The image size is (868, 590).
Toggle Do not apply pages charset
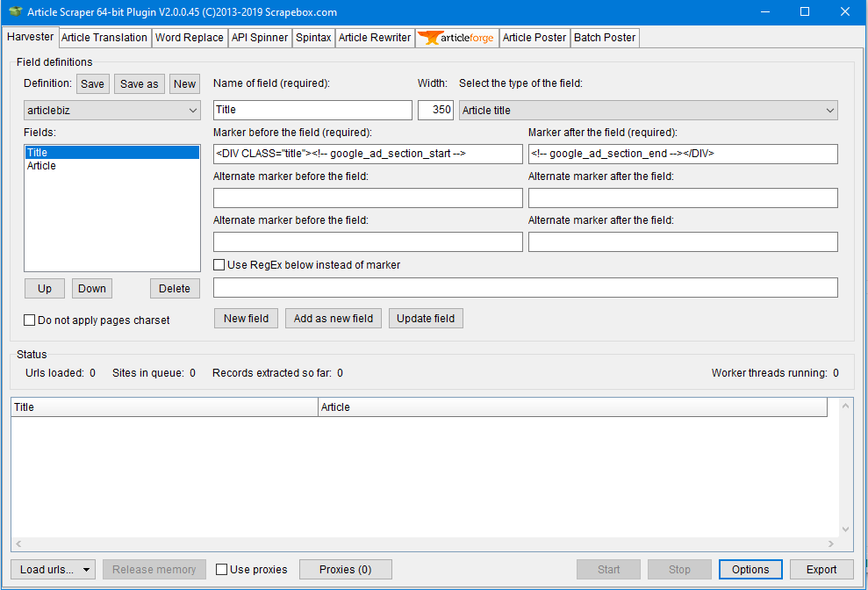click(x=29, y=320)
